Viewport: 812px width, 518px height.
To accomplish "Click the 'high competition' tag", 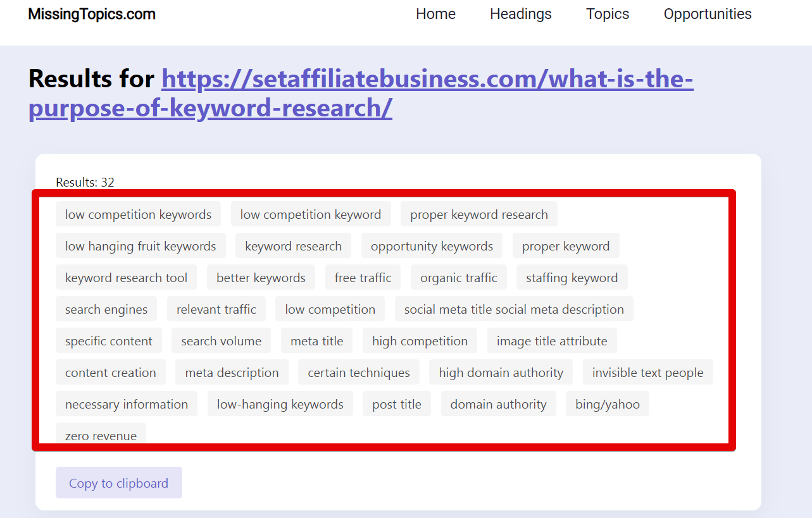I will click(x=420, y=341).
